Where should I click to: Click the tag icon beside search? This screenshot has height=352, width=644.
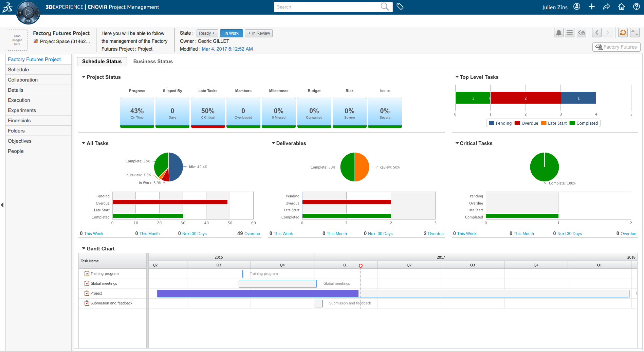point(400,7)
